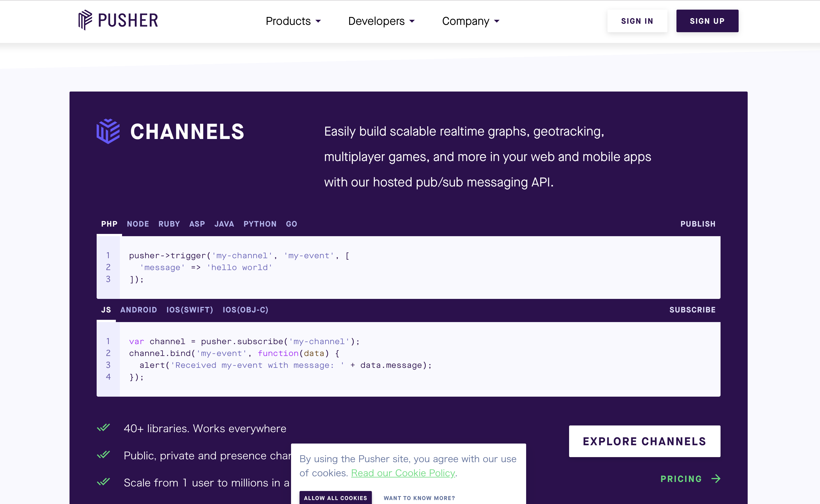The height and width of the screenshot is (504, 820).
Task: Click the 'pusher->trigger' code line
Action: (x=239, y=256)
